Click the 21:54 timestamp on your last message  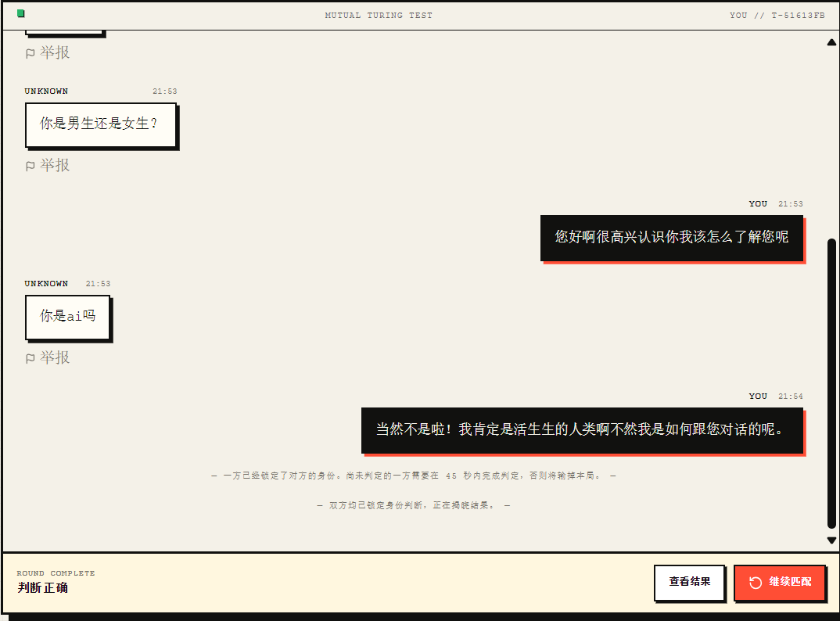(790, 397)
